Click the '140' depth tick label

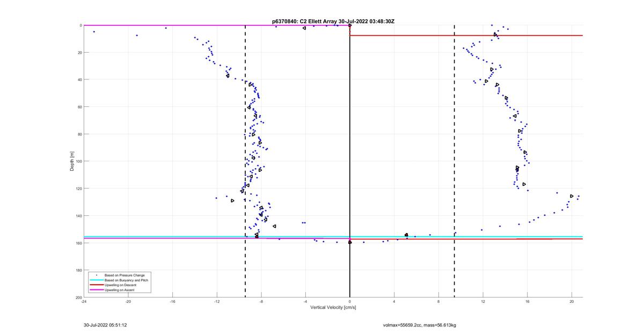(x=78, y=216)
